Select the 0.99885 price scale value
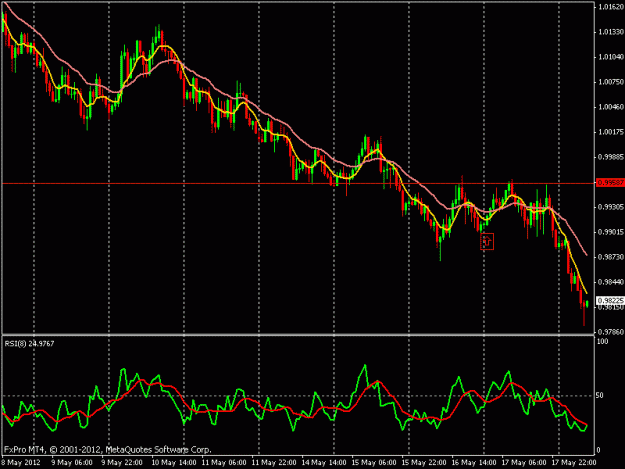This screenshot has height=469, width=625. point(611,157)
